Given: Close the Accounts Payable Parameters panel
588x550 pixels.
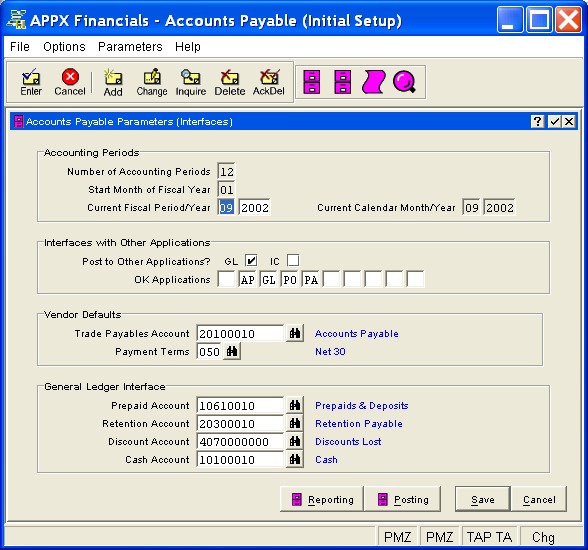Looking at the screenshot, I should 569,121.
